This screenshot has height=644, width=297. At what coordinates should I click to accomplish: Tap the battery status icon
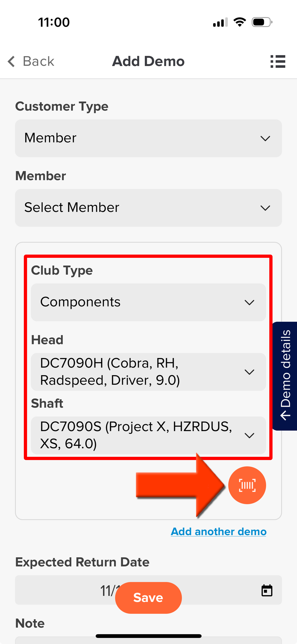(262, 22)
